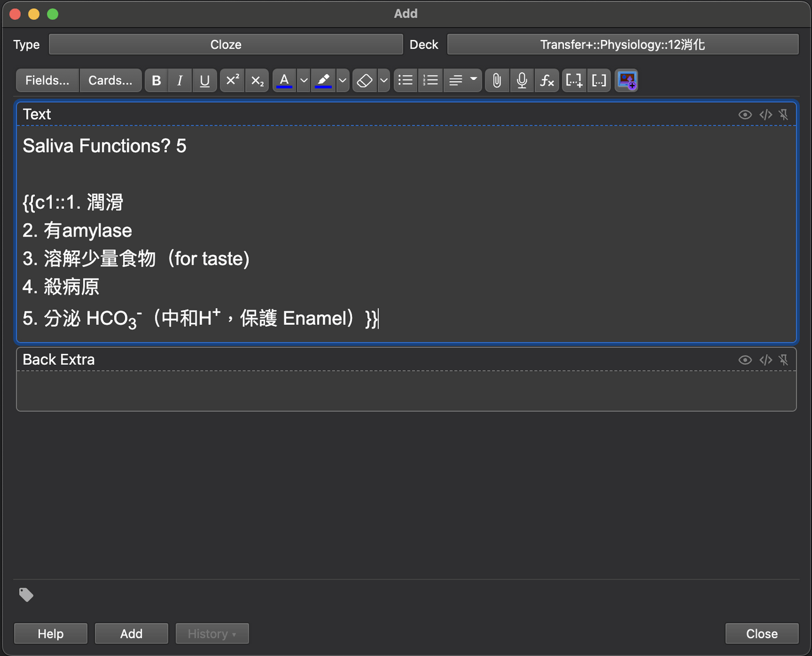
Task: Toggle visual editor eye in Text field
Action: coord(745,114)
